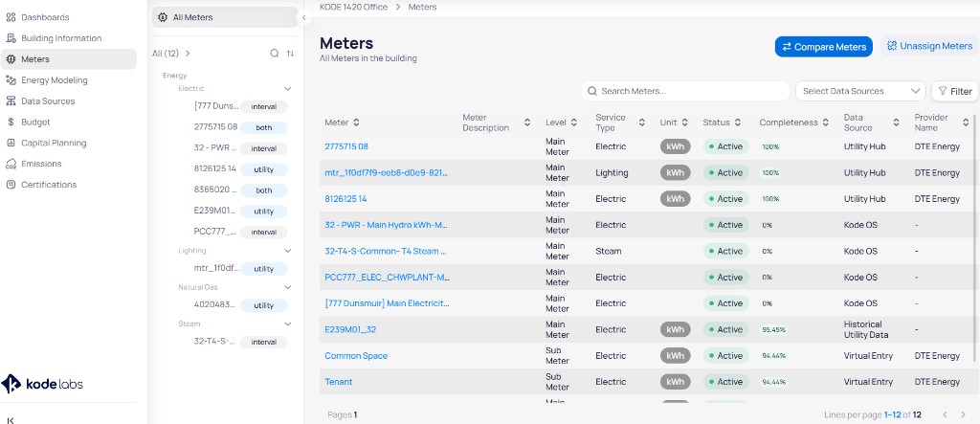Select 8126125 14 tree meter
The width and height of the screenshot is (980, 424).
215,168
